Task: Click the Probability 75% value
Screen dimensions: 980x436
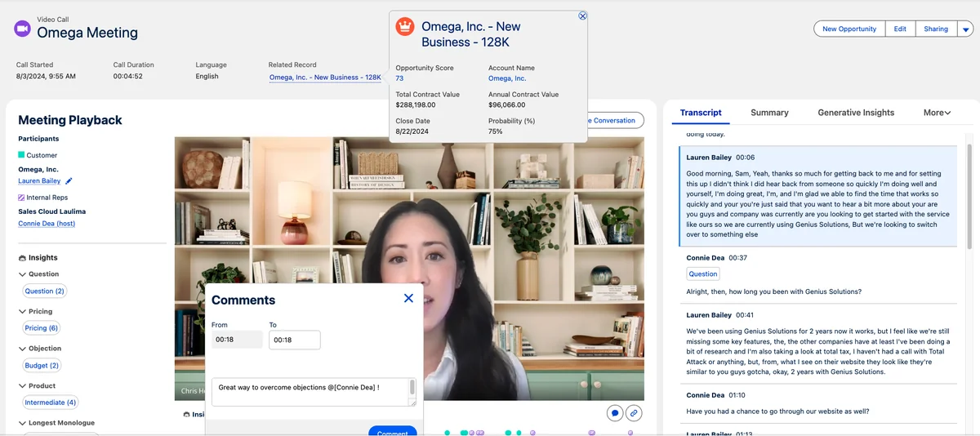Action: click(495, 131)
